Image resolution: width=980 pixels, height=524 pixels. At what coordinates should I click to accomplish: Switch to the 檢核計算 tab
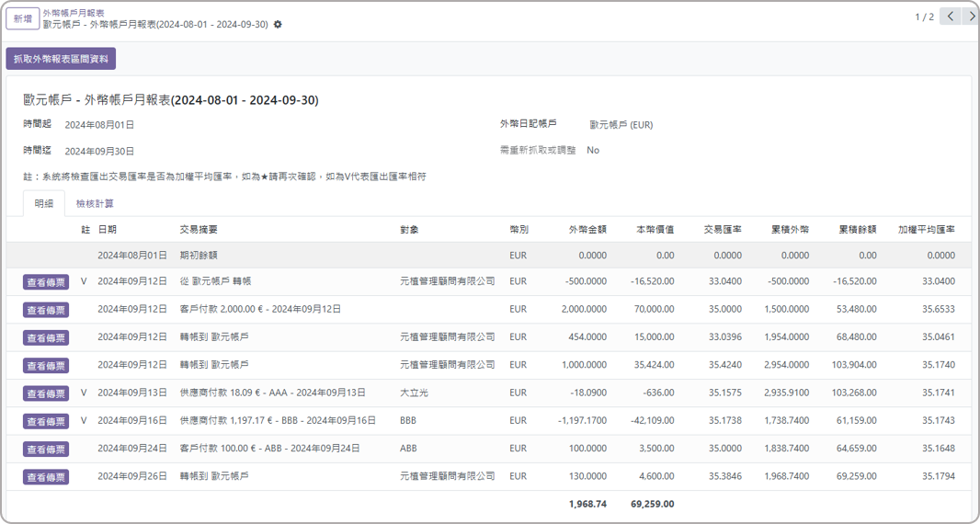coord(95,203)
